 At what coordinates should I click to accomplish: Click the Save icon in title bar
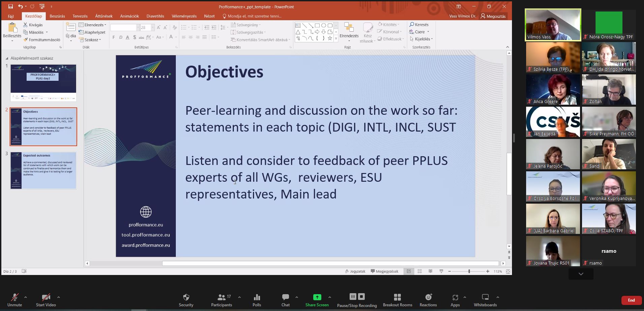click(10, 6)
